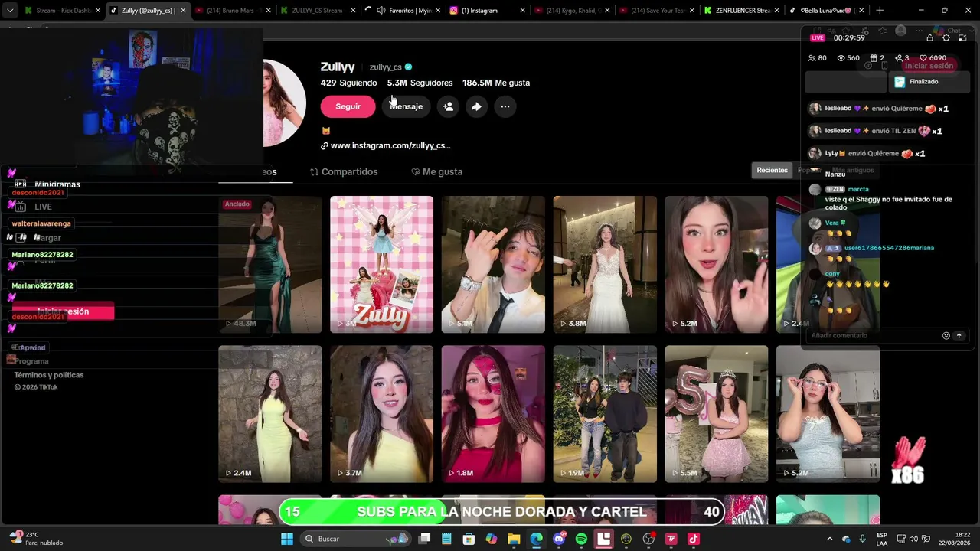
Task: Expand the system tray hidden icons chevron
Action: 829,539
